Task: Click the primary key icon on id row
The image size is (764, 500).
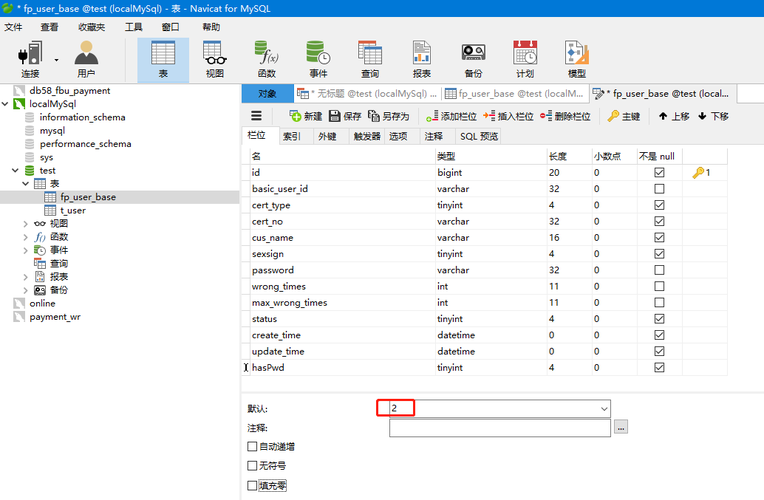Action: click(x=698, y=173)
